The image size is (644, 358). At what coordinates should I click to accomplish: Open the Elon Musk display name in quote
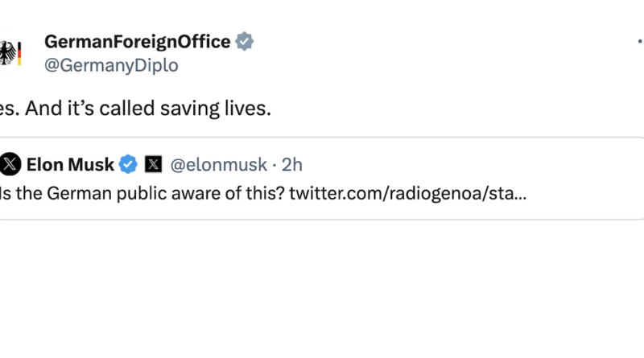(x=70, y=165)
